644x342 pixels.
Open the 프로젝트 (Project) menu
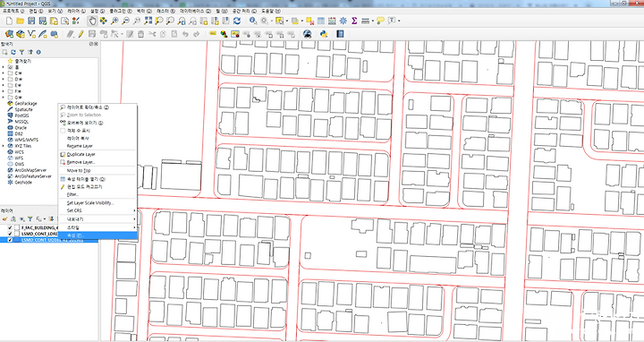(13, 11)
